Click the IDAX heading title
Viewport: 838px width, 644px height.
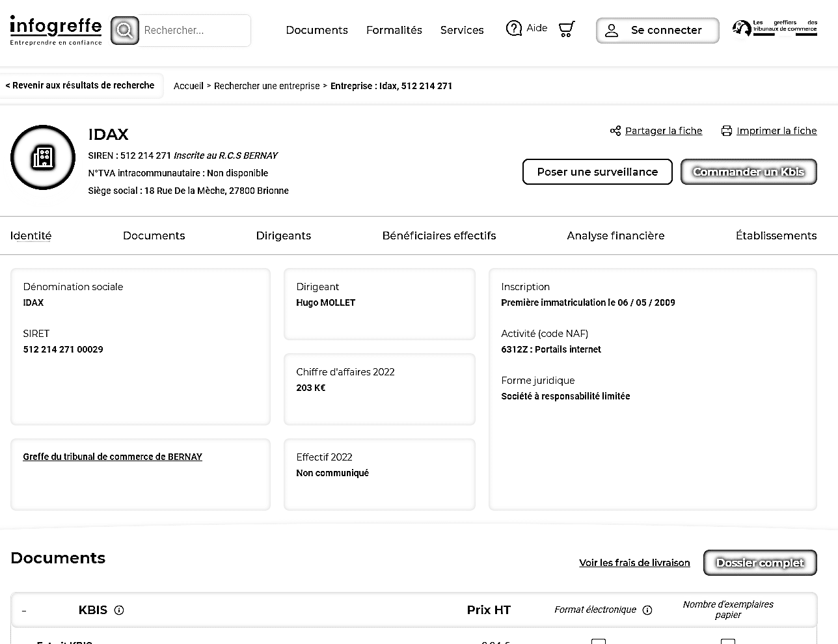109,134
